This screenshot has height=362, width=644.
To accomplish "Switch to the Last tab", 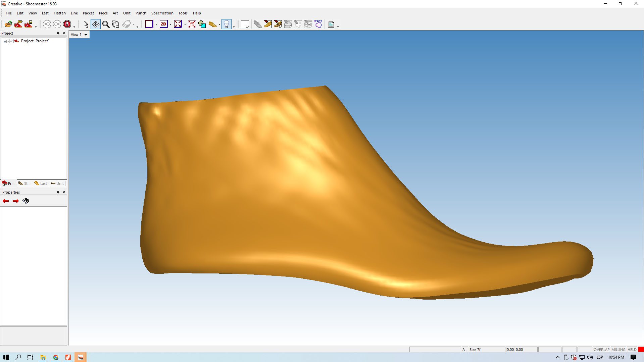I will (41, 184).
